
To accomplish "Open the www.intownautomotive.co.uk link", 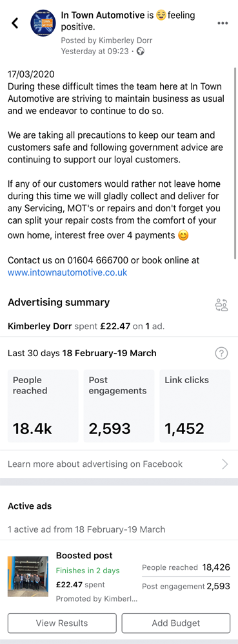I will coord(68,272).
